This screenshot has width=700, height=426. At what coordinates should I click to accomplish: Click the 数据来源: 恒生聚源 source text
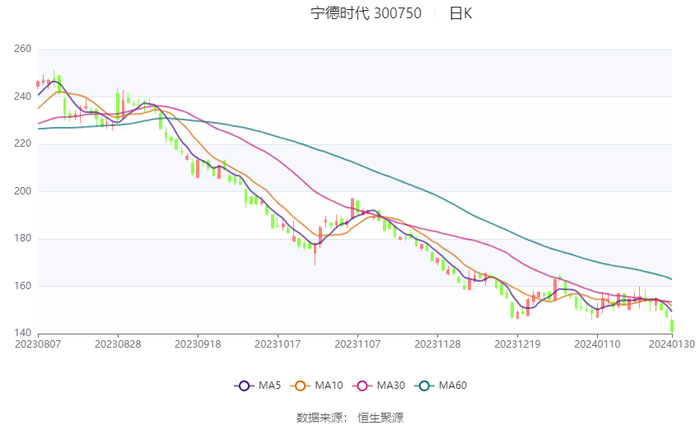pos(350,418)
